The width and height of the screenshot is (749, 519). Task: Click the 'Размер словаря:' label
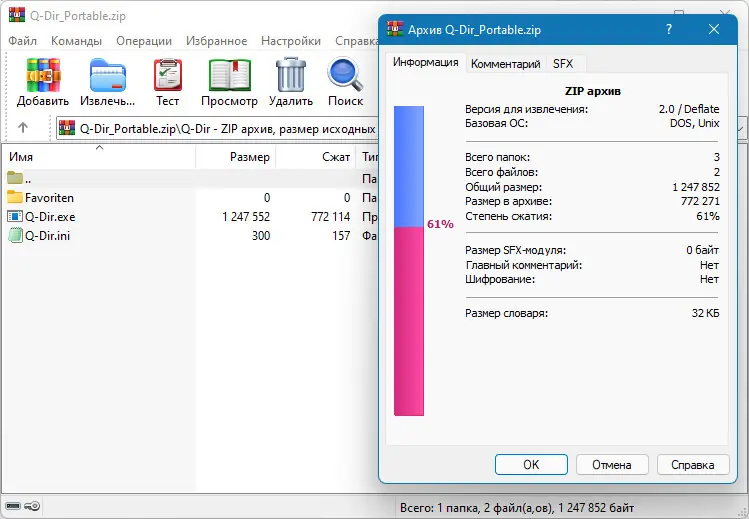pyautogui.click(x=506, y=313)
